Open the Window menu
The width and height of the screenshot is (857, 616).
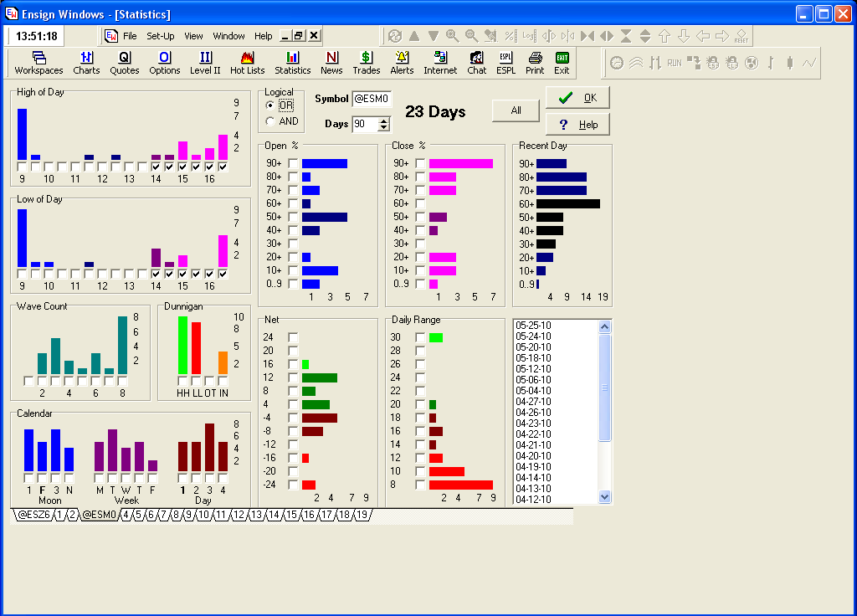229,36
